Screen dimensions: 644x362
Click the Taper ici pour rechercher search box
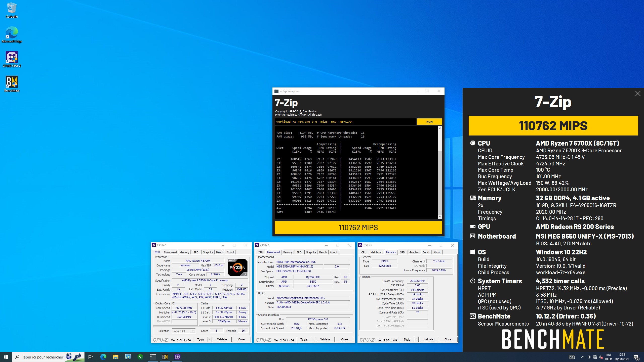pos(48,357)
